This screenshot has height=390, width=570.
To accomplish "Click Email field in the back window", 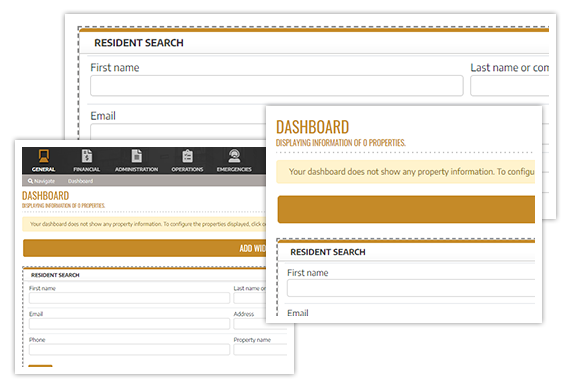I will pyautogui.click(x=178, y=132).
